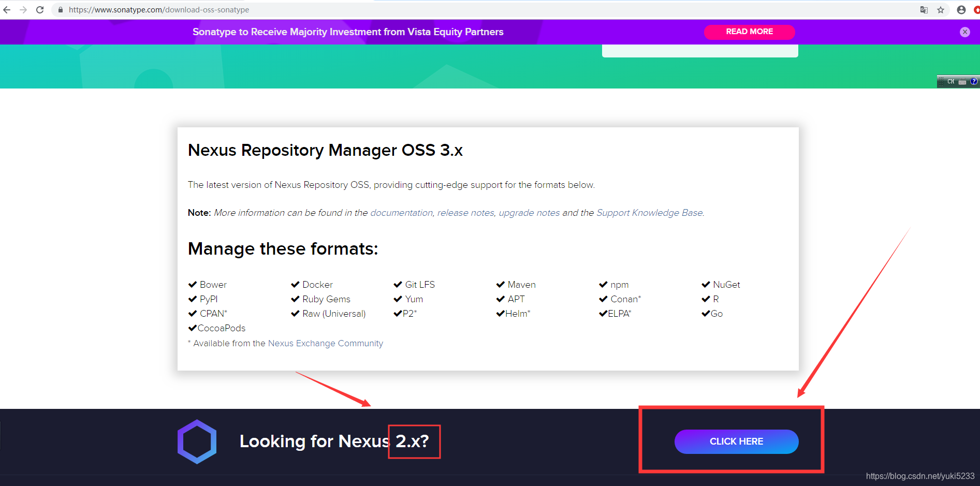This screenshot has height=486, width=980.
Task: Click the 'Looking for Nexus 2.x?' text
Action: 334,441
